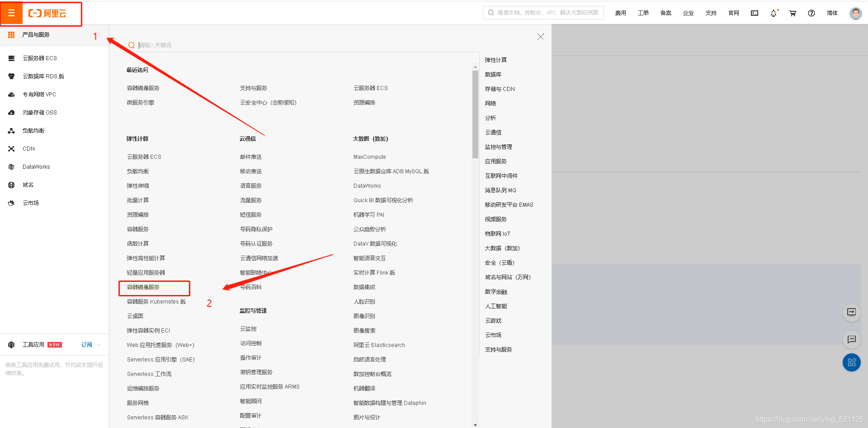The width and height of the screenshot is (868, 428).
Task: Open the 官网 top menu
Action: (x=733, y=13)
